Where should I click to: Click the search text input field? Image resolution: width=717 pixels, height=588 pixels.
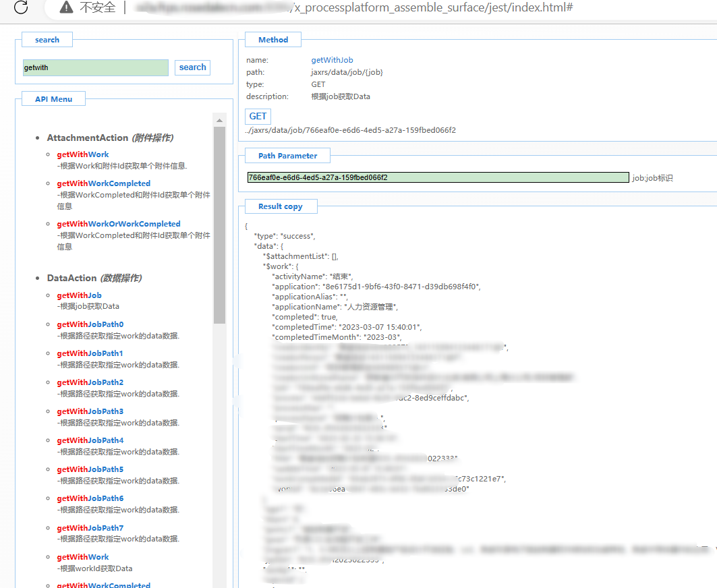click(x=95, y=67)
